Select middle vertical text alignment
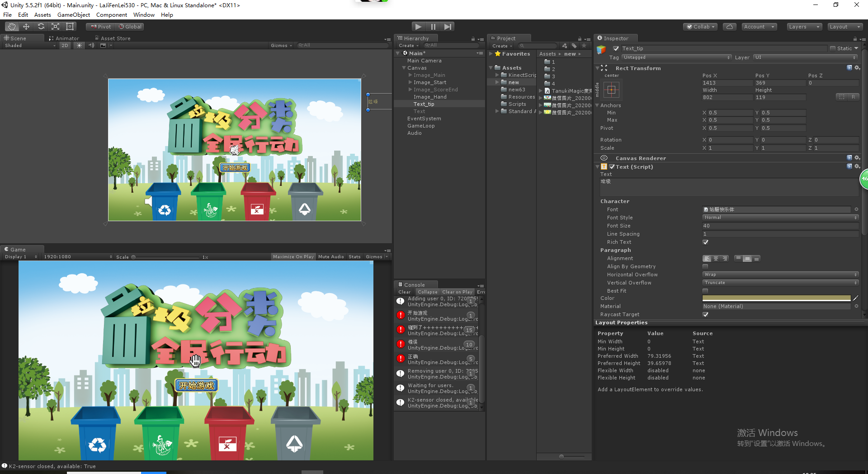Screen dimensions: 868x474 (747, 259)
